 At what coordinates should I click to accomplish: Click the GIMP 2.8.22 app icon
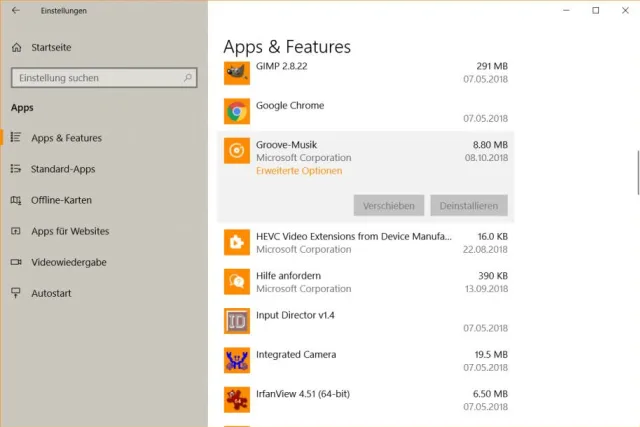(x=237, y=72)
